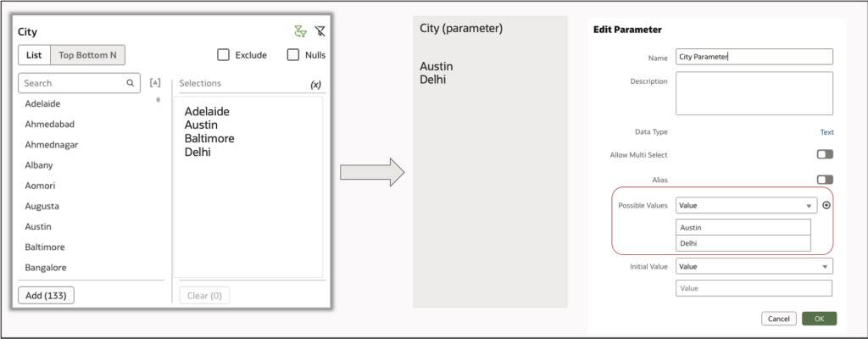The width and height of the screenshot is (868, 339).
Task: Select Baltimore in the city list
Action: (x=45, y=247)
